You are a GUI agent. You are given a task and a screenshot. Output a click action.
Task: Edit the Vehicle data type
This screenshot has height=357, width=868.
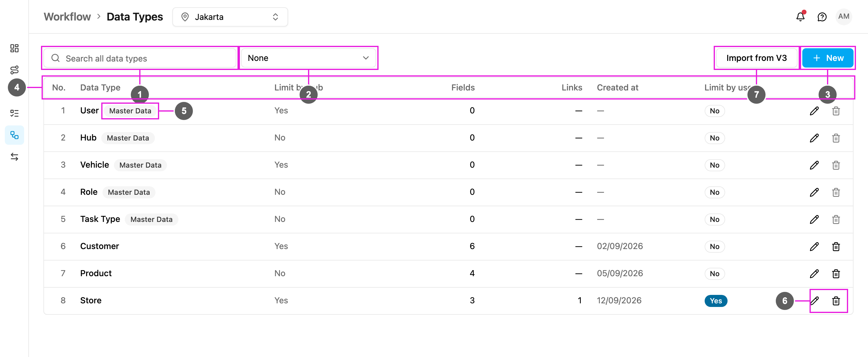(814, 165)
